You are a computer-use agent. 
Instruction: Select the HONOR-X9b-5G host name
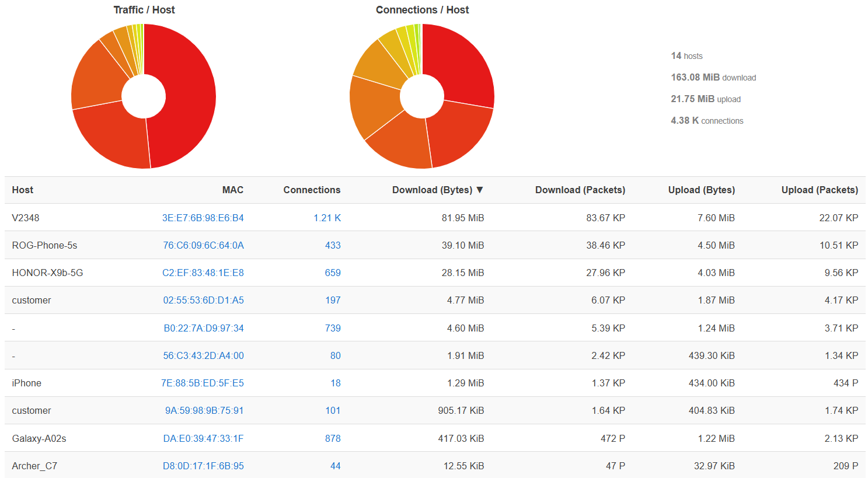(47, 273)
